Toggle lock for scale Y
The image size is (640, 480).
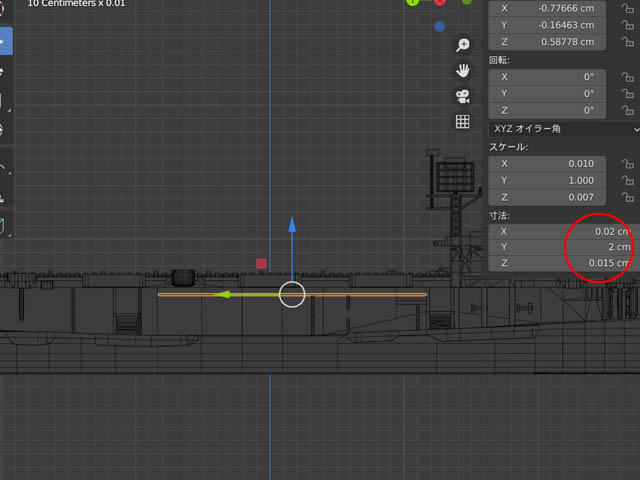tap(627, 180)
